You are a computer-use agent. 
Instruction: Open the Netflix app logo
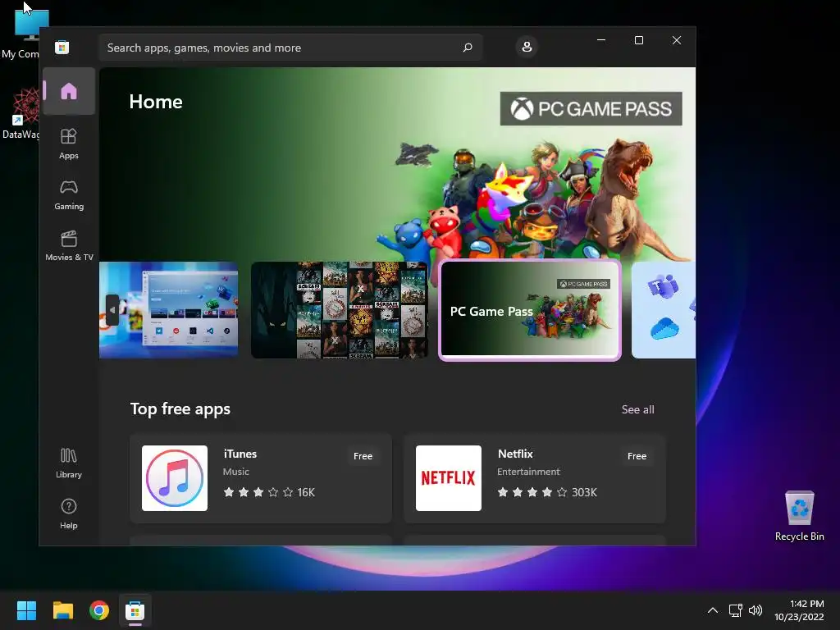(x=449, y=478)
